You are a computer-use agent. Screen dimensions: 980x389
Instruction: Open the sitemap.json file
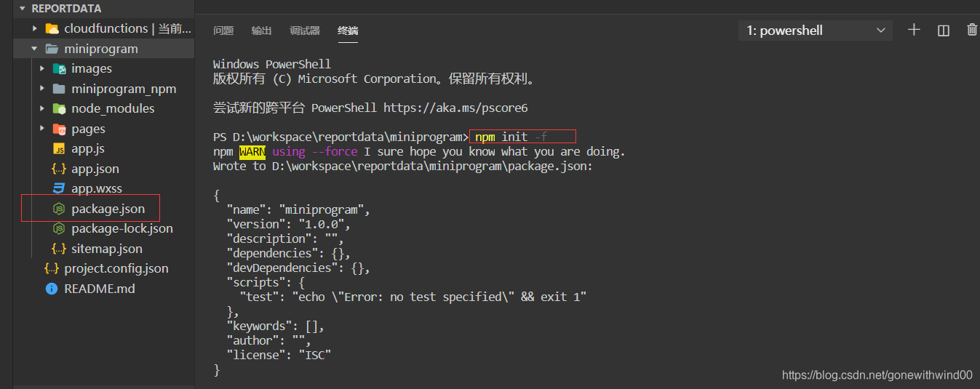[107, 249]
